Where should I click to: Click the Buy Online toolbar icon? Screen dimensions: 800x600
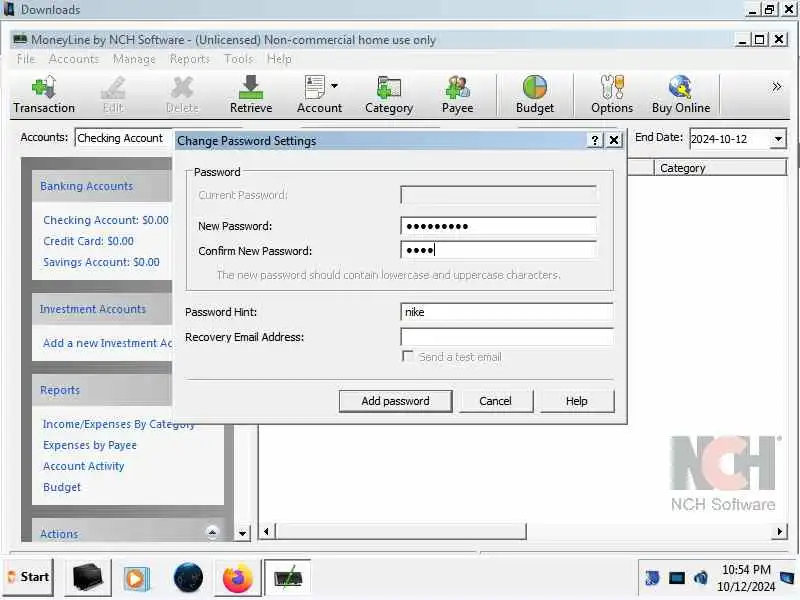click(681, 95)
